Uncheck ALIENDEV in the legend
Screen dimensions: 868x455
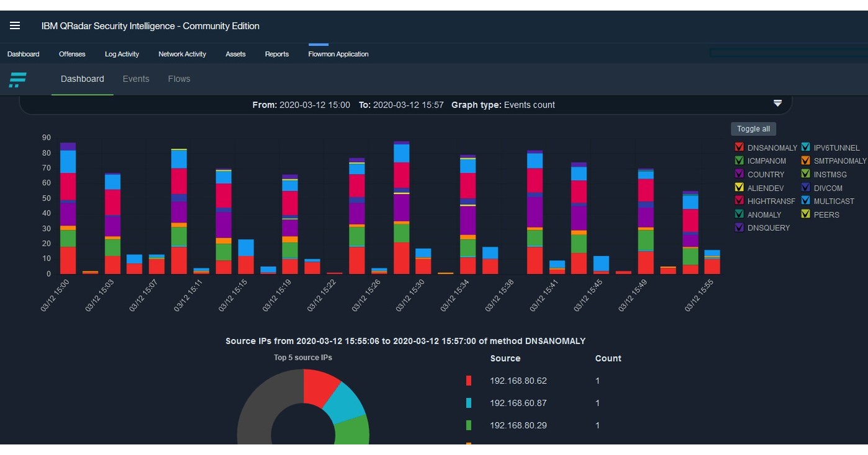[739, 187]
